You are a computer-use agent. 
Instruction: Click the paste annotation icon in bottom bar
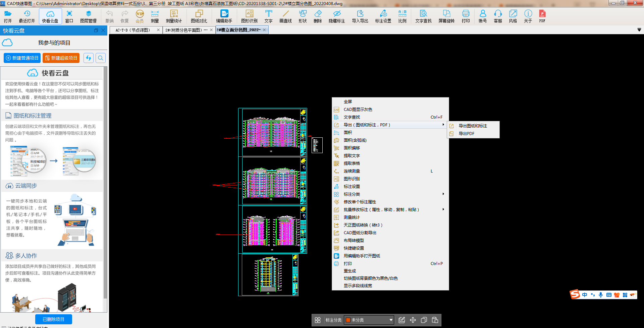point(435,320)
